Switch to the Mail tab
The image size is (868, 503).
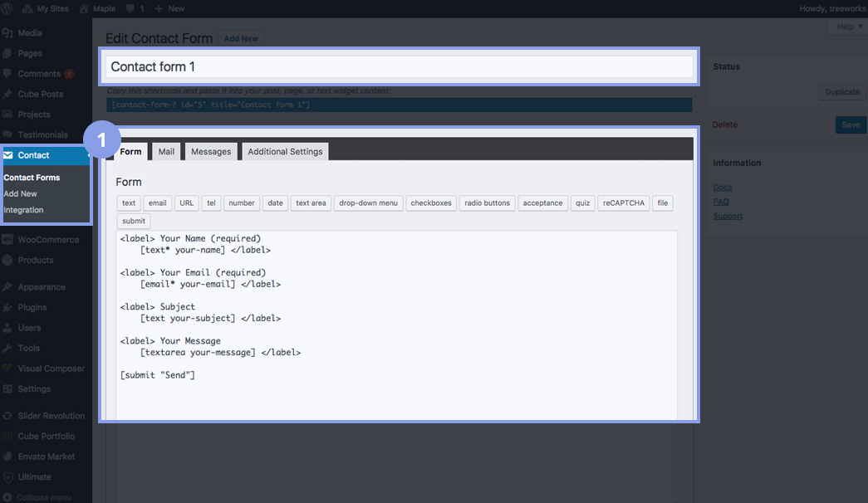pos(166,152)
